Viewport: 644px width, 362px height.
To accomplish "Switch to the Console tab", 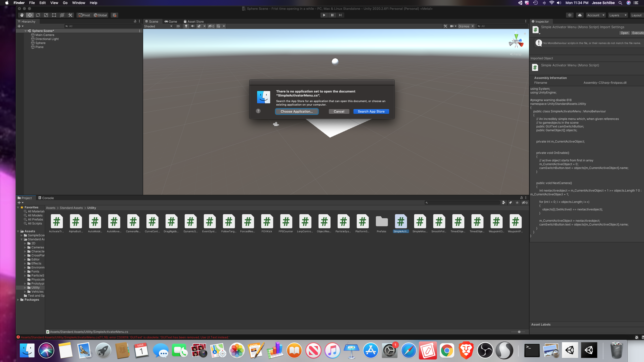I will click(x=46, y=198).
